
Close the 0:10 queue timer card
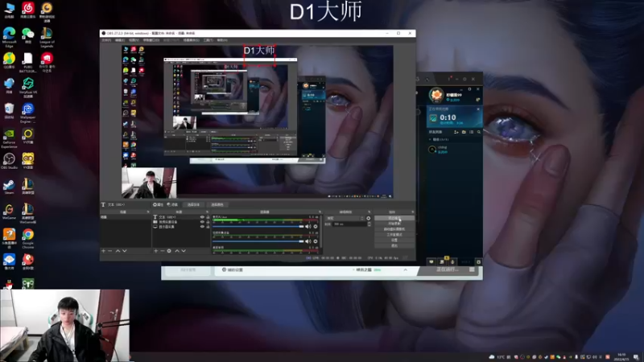pyautogui.click(x=478, y=109)
